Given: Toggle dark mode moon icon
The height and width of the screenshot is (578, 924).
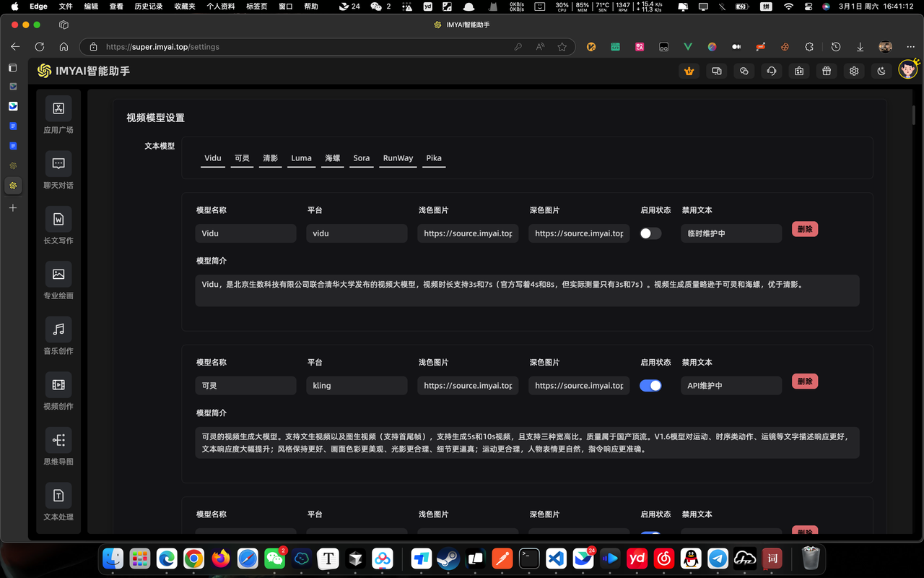Looking at the screenshot, I should 881,71.
